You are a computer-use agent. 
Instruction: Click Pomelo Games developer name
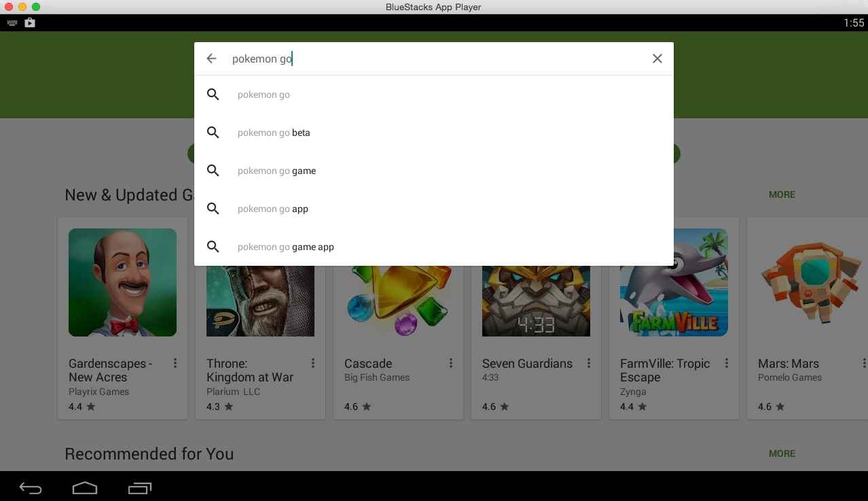coord(790,377)
